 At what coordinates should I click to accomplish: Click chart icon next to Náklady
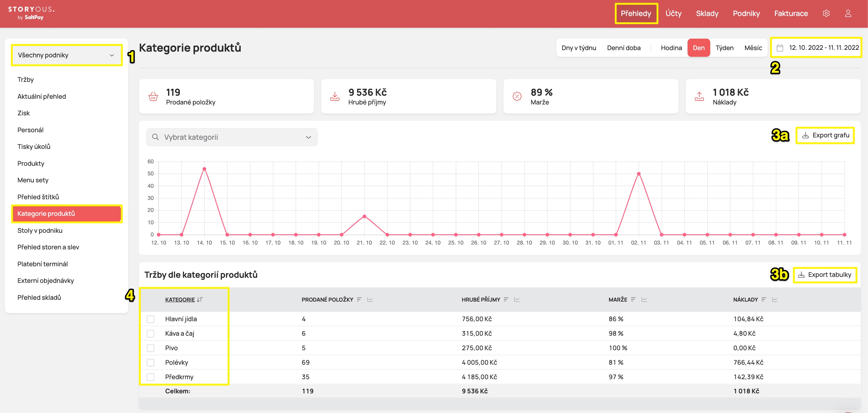pos(775,299)
